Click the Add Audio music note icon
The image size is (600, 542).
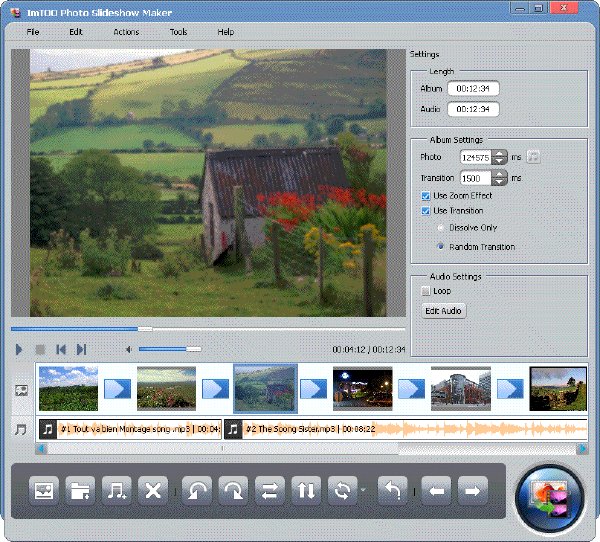coord(116,490)
